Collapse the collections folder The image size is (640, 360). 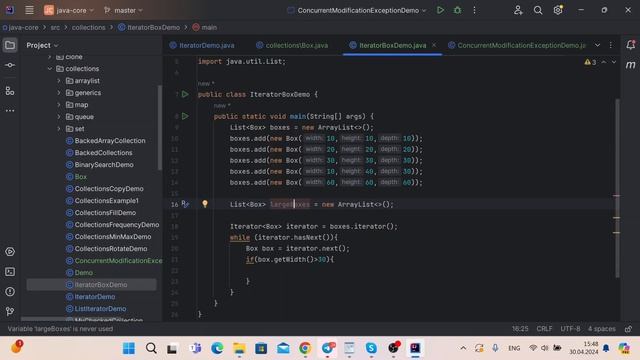tap(50, 69)
